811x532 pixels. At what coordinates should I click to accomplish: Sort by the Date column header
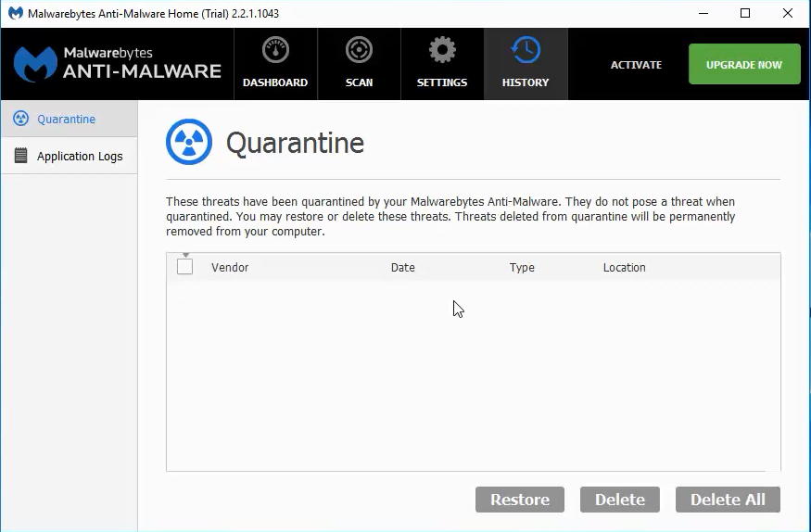pos(403,267)
